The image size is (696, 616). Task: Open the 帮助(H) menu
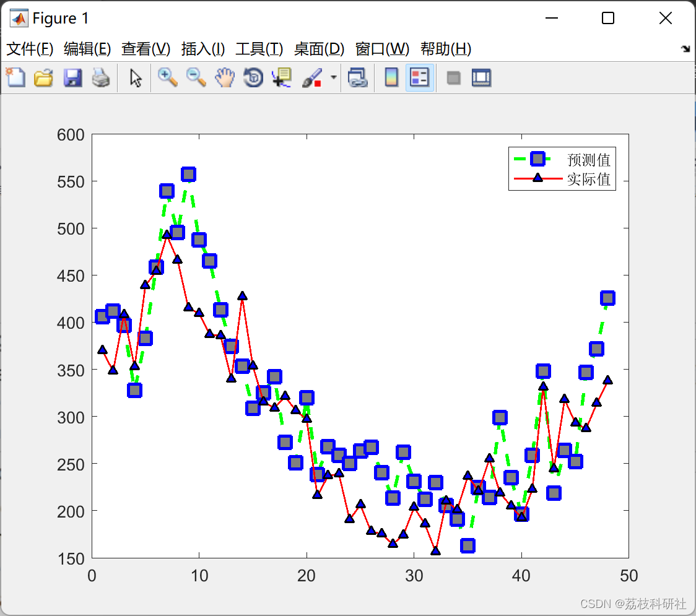coord(446,49)
